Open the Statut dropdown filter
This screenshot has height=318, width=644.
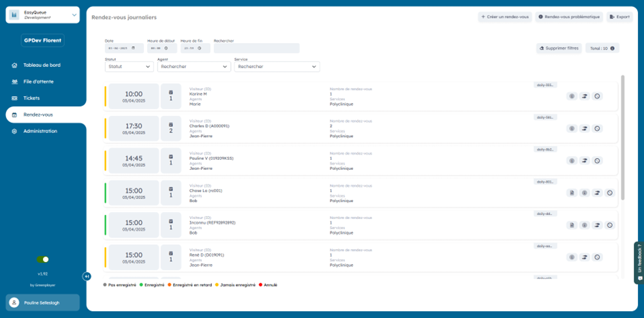click(x=129, y=67)
